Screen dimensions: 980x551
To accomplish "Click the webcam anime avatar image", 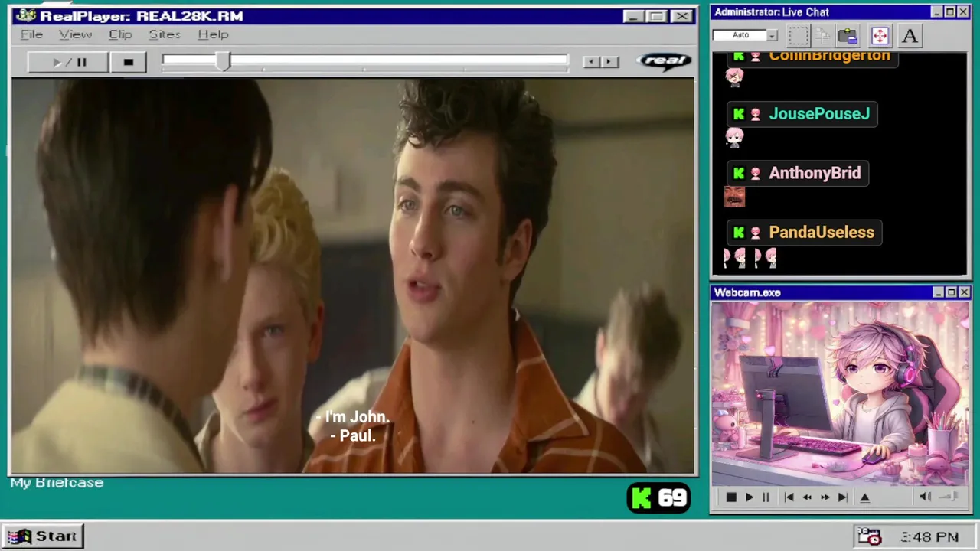I will 840,393.
